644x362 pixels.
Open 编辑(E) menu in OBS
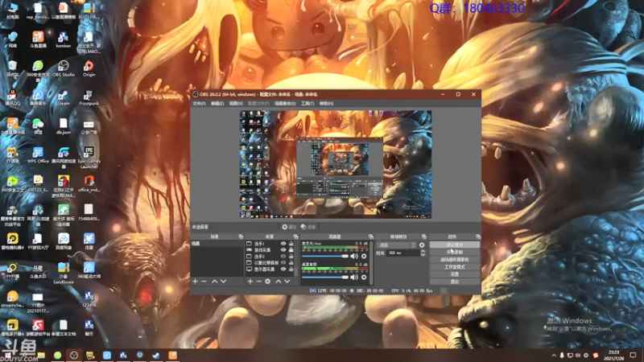click(x=217, y=104)
